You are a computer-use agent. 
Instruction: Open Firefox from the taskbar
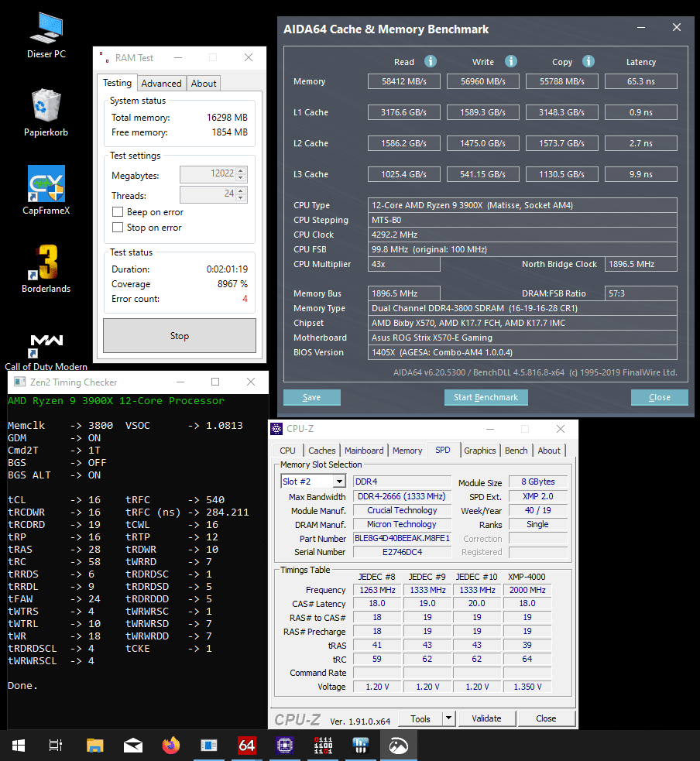coord(171,746)
